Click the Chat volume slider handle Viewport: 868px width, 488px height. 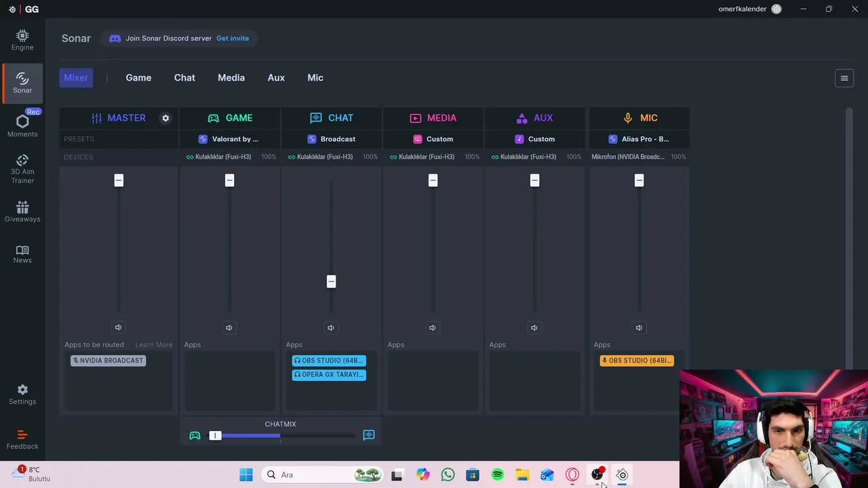point(331,281)
